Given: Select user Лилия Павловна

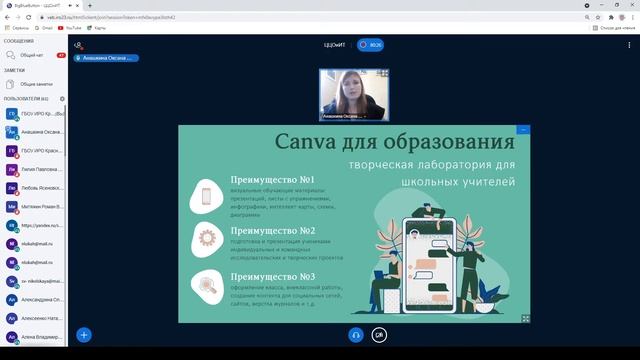Looking at the screenshot, I should [x=34, y=169].
